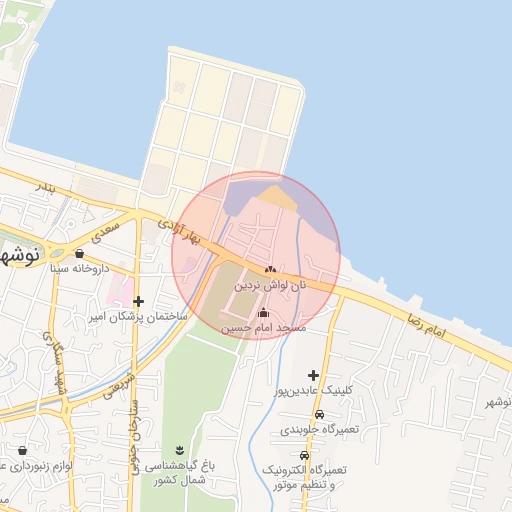
Task: Click the داروخانه سینا pharmacy icon
Action: [x=79, y=254]
